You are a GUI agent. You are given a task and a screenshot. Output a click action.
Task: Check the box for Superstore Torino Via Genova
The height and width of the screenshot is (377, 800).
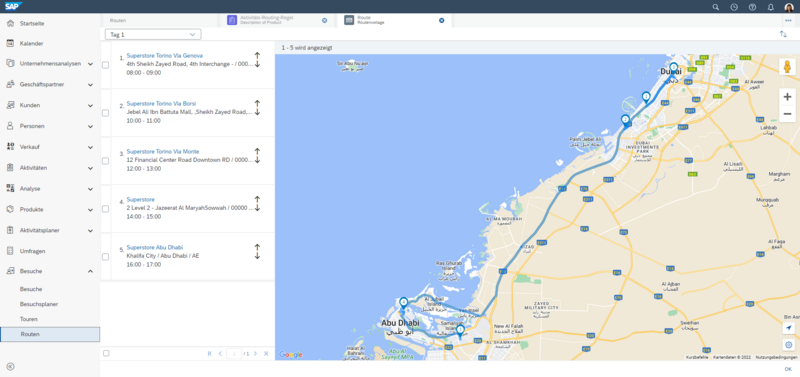click(x=105, y=65)
